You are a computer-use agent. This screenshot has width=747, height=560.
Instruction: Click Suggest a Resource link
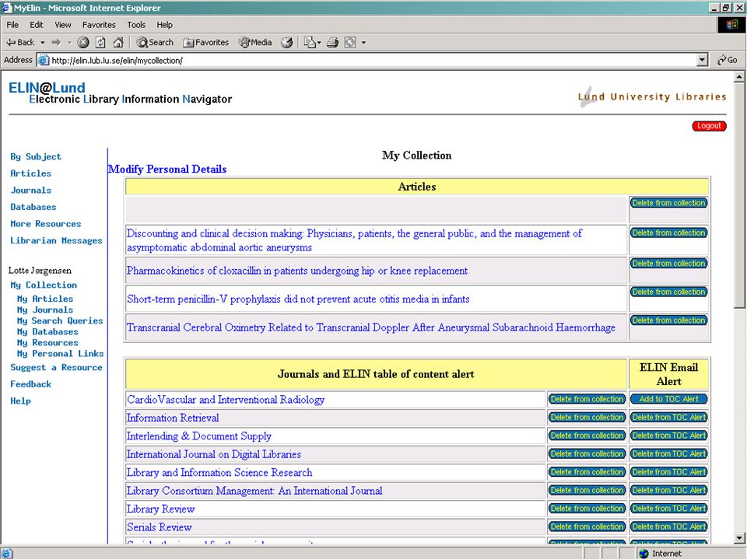56,367
